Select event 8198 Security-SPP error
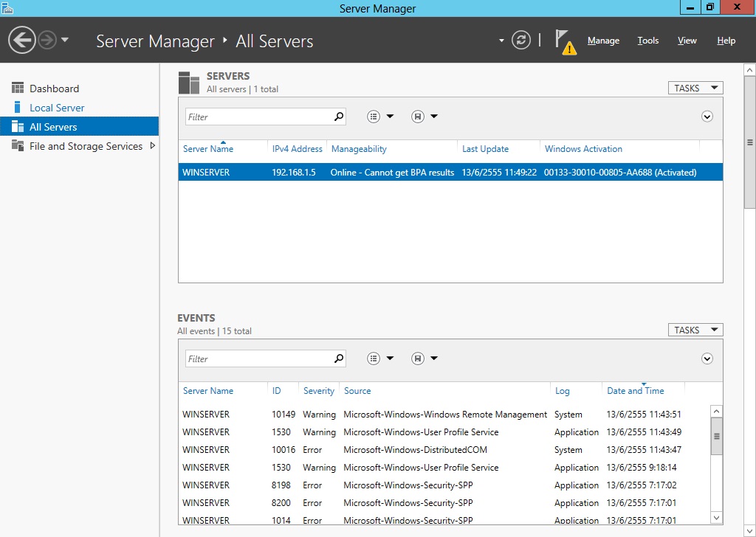This screenshot has width=756, height=537. (x=444, y=485)
